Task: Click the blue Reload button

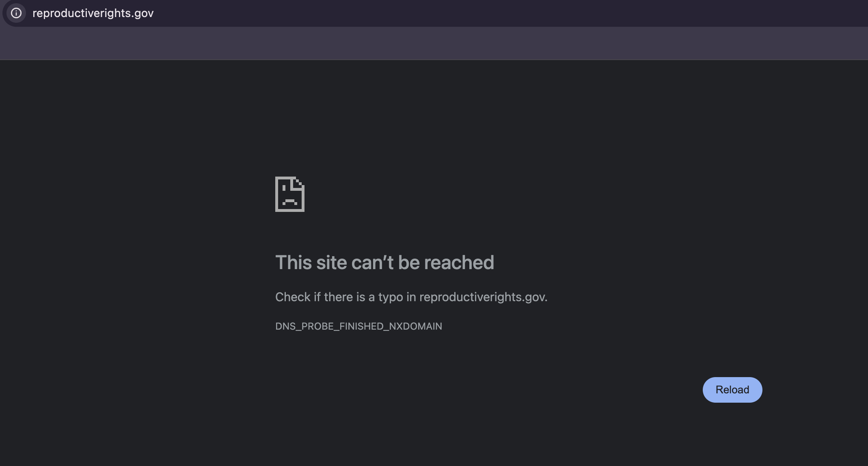Action: pyautogui.click(x=732, y=390)
